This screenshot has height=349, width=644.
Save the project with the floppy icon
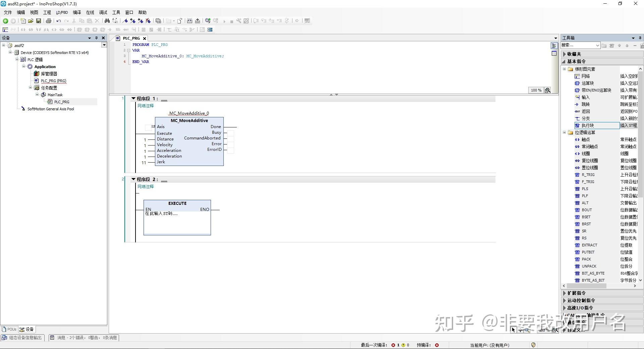39,21
